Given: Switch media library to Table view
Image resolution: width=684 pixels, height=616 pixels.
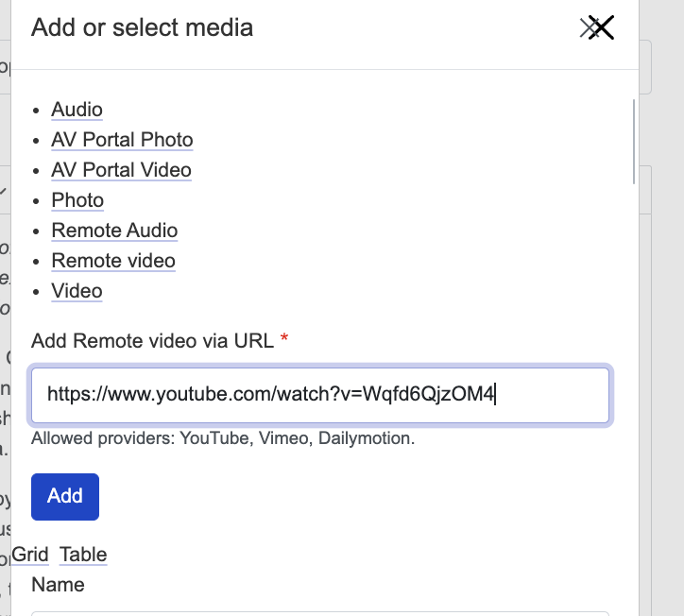Looking at the screenshot, I should (83, 555).
